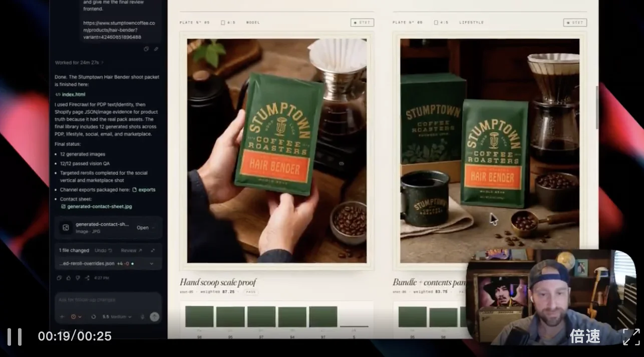Give thumbs up to response
The image size is (644, 357).
pos(69,278)
